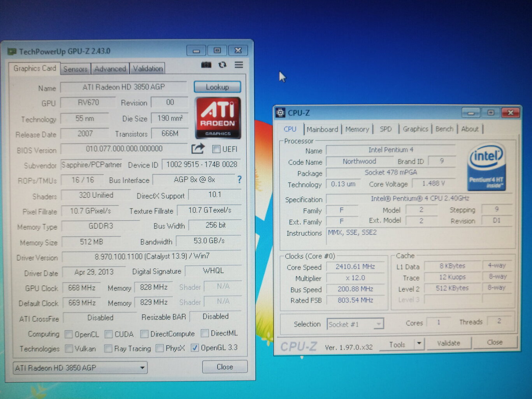Screen dimensions: 532x399
Task: Click the GPU name field ATI Radeon HD 3850 AGP
Action: [124, 87]
